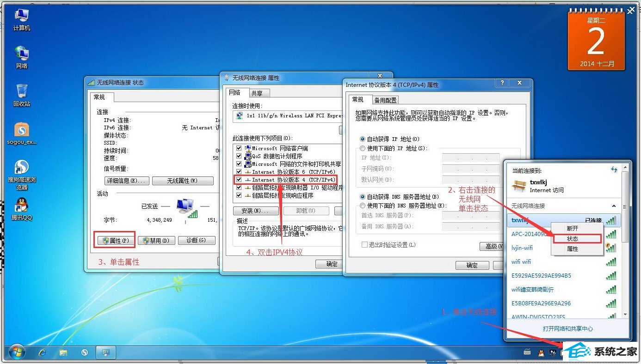Click the QQ penguin tray icon
This screenshot has width=641, height=364.
pos(541,353)
